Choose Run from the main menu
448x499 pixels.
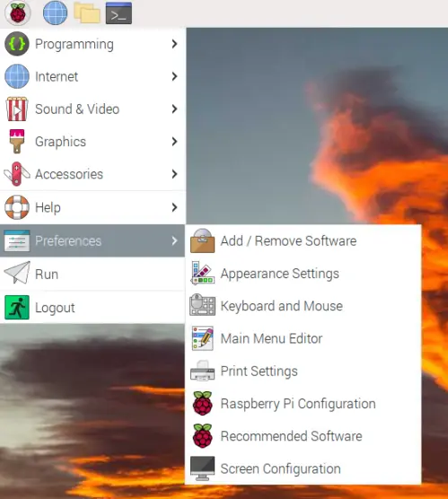[x=92, y=274]
